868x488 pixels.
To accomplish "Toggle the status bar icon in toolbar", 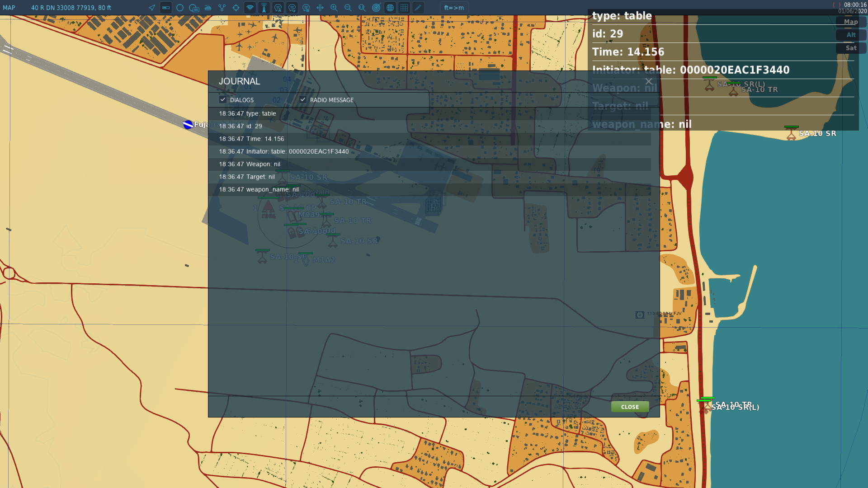I will [x=166, y=8].
